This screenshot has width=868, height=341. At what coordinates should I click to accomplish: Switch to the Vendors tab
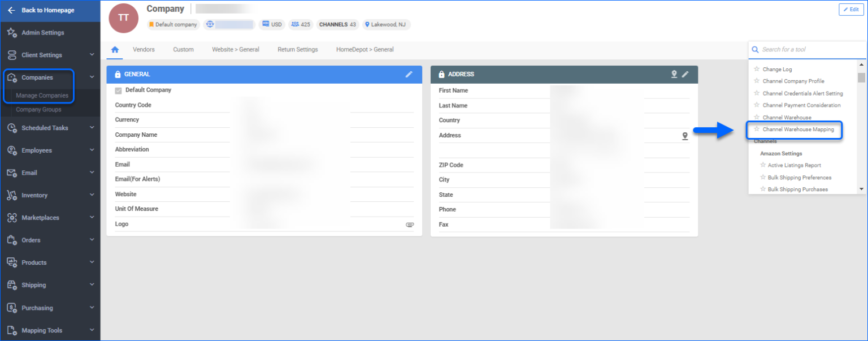point(144,49)
